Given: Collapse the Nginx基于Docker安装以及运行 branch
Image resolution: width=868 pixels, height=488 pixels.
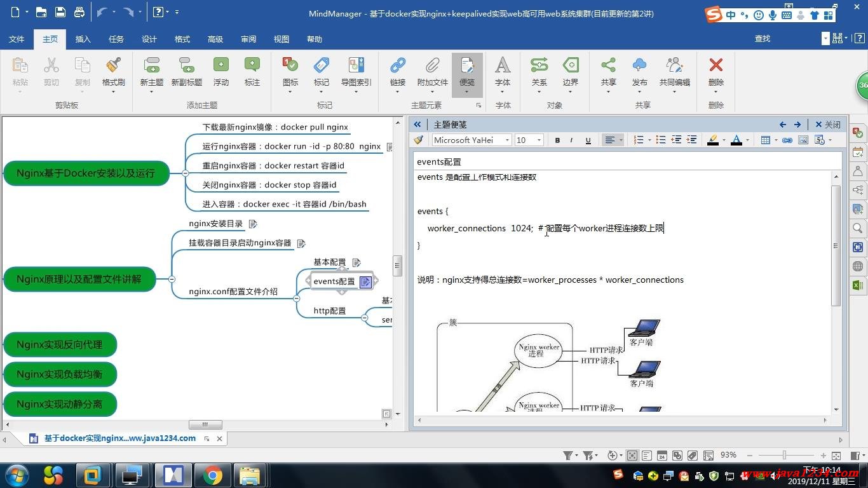Looking at the screenshot, I should coord(185,173).
